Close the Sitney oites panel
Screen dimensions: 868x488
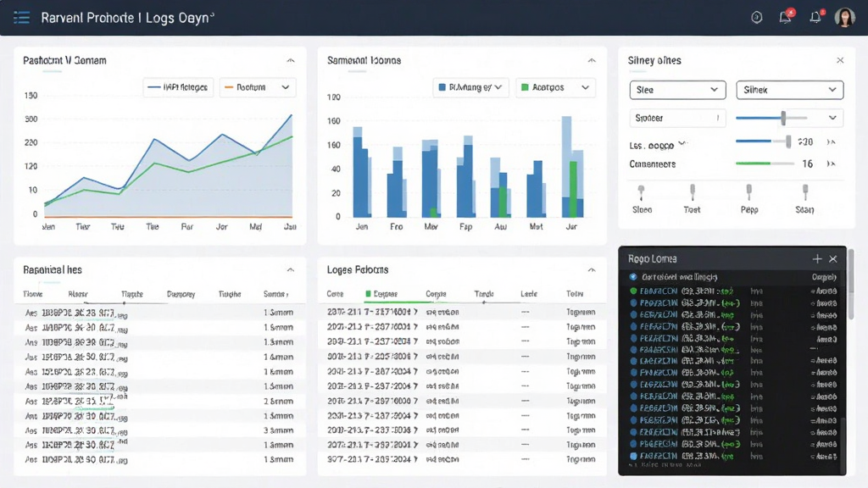[x=840, y=60]
